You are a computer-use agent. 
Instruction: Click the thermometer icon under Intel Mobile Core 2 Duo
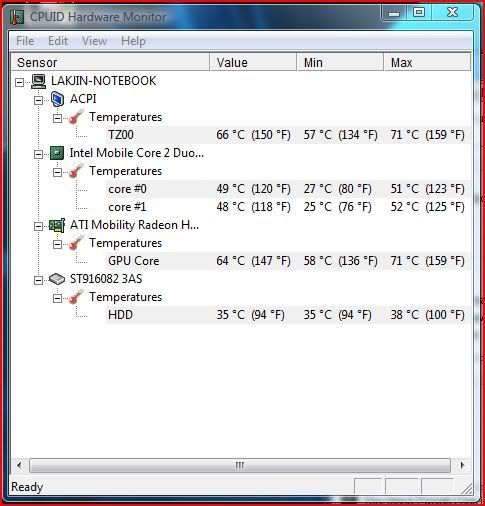pyautogui.click(x=76, y=171)
